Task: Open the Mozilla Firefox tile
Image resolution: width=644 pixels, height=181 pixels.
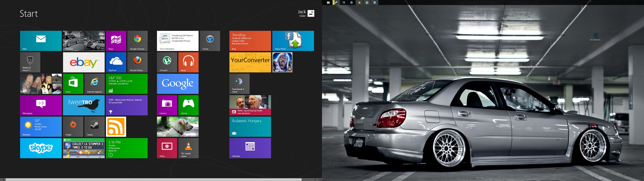Action: tap(137, 62)
